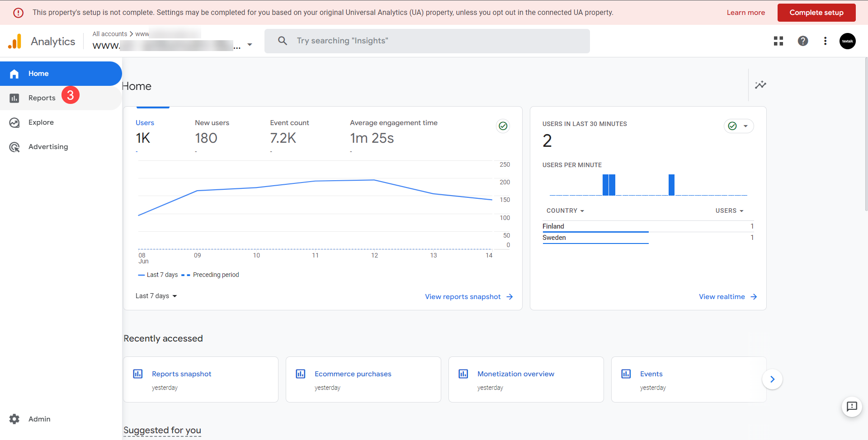Click the Google Analytics logo
Image resolution: width=868 pixels, height=440 pixels.
click(15, 42)
